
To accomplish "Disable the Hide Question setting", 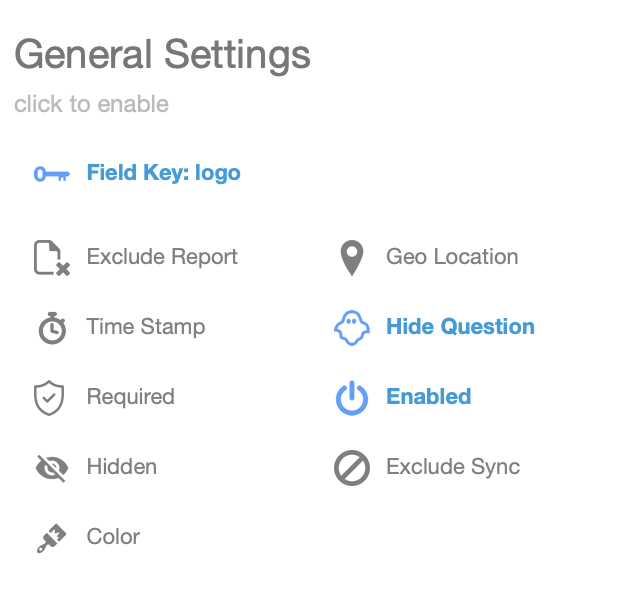I will click(x=460, y=327).
